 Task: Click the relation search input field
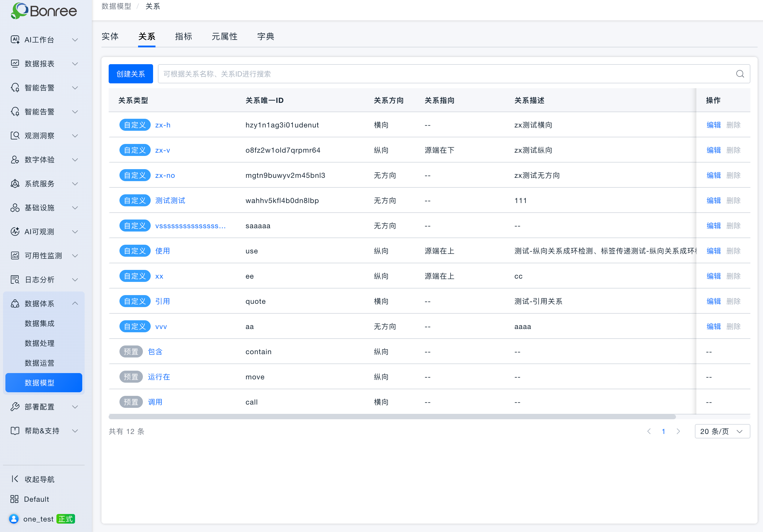tap(454, 74)
